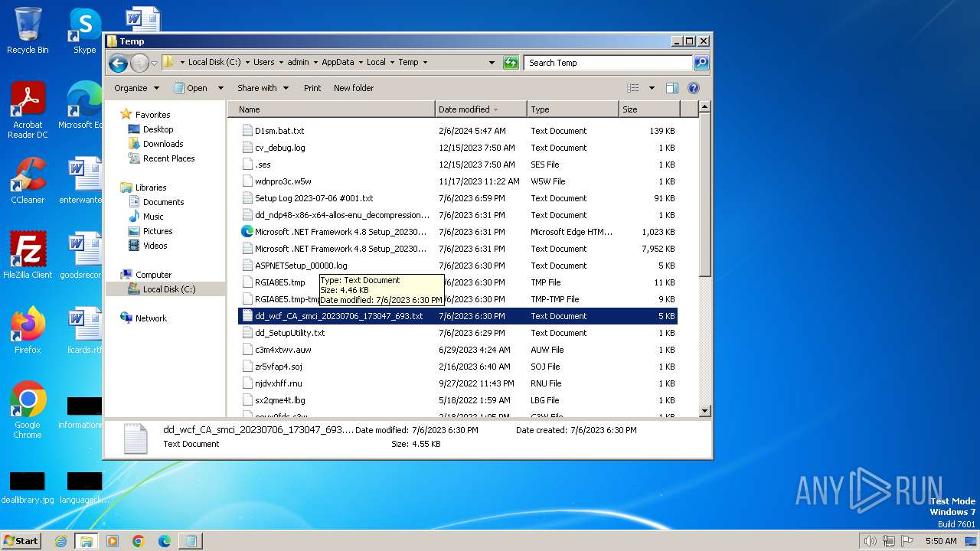
Task: Select Libraries in navigation pane
Action: click(x=151, y=187)
